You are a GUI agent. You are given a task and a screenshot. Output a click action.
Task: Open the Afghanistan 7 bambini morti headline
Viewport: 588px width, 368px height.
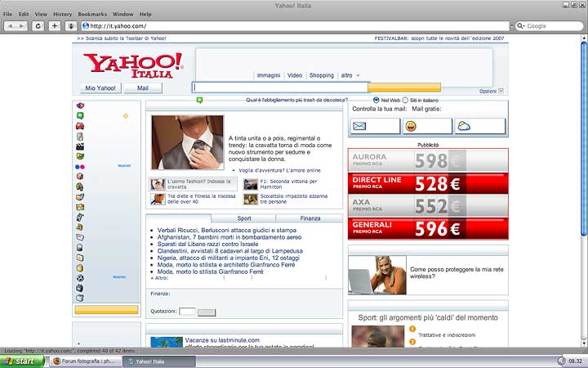click(x=229, y=237)
